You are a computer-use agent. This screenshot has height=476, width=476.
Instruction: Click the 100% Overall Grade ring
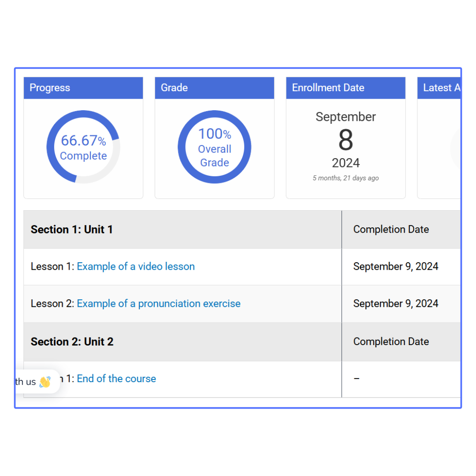pos(215,147)
